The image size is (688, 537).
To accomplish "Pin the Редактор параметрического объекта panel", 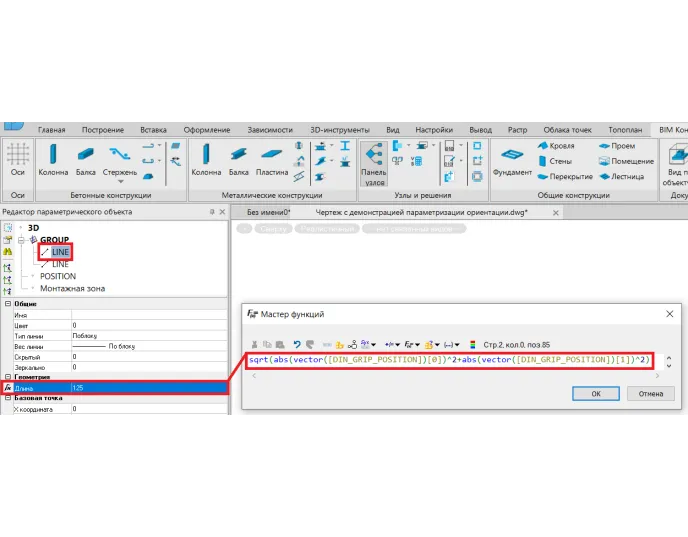I will [212, 212].
